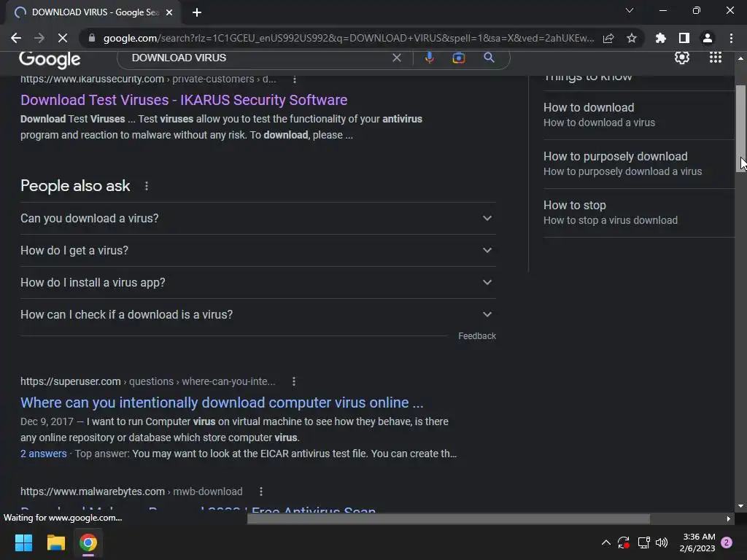This screenshot has height=560, width=747.
Task: Open Download Test Viruses IKARUS link
Action: (x=184, y=100)
